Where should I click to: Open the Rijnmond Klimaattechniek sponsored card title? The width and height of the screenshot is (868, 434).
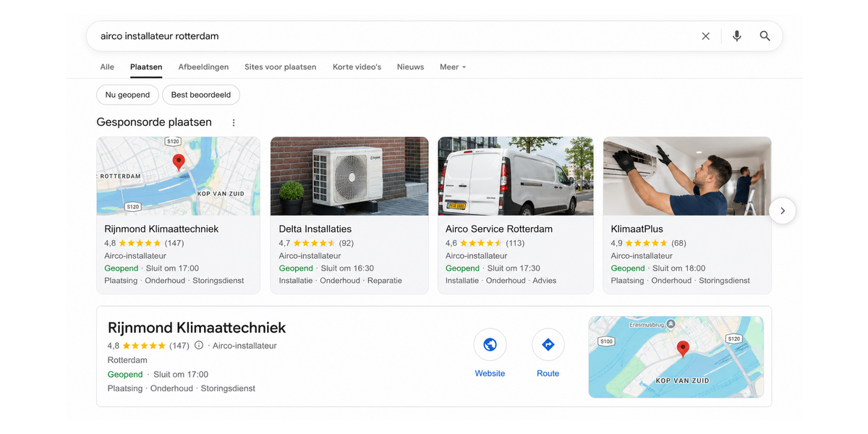(161, 229)
